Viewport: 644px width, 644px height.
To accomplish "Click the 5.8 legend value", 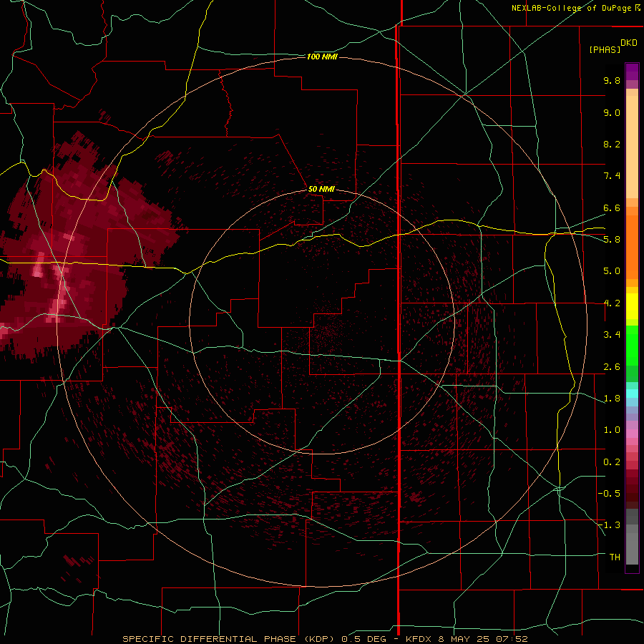I will 612,240.
